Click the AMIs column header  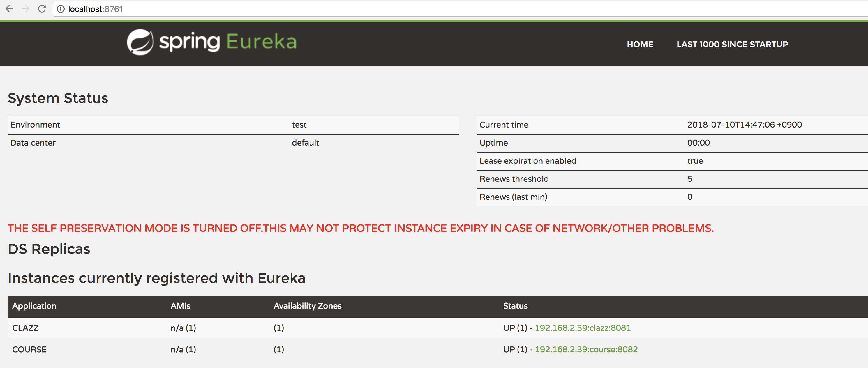[x=180, y=306]
